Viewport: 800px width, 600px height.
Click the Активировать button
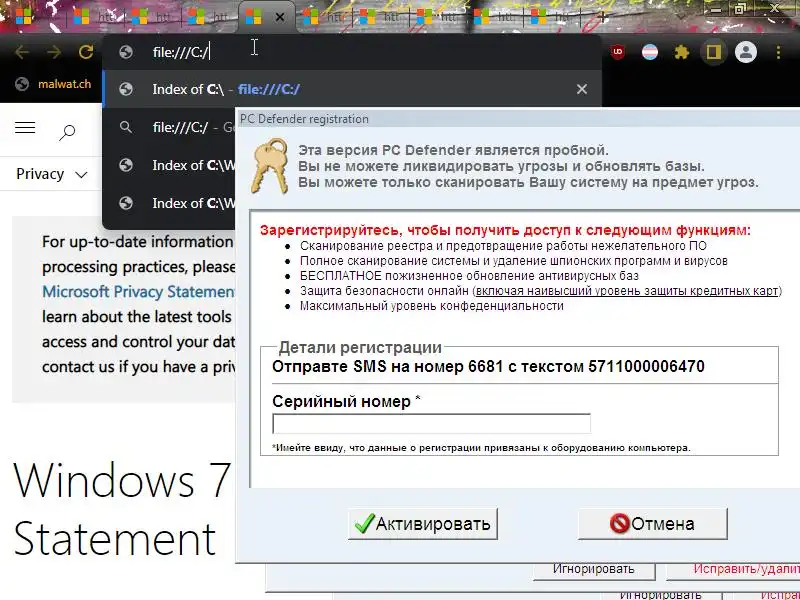tap(422, 523)
